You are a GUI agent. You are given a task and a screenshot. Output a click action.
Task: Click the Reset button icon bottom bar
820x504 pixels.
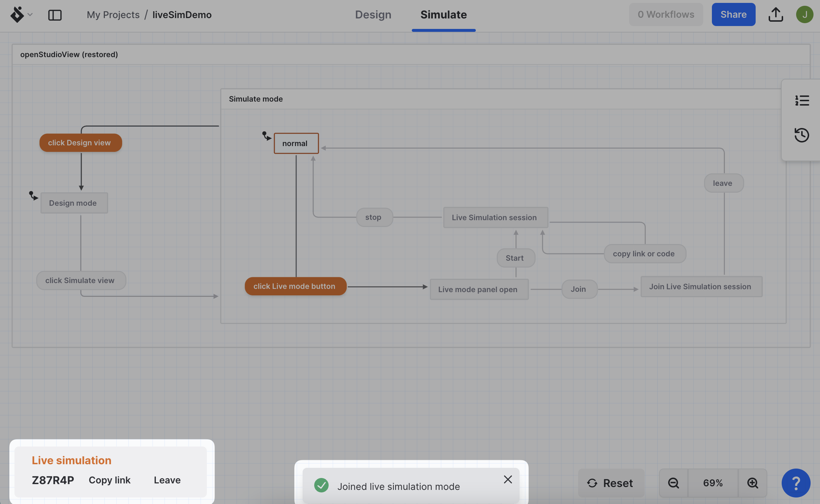(x=592, y=482)
